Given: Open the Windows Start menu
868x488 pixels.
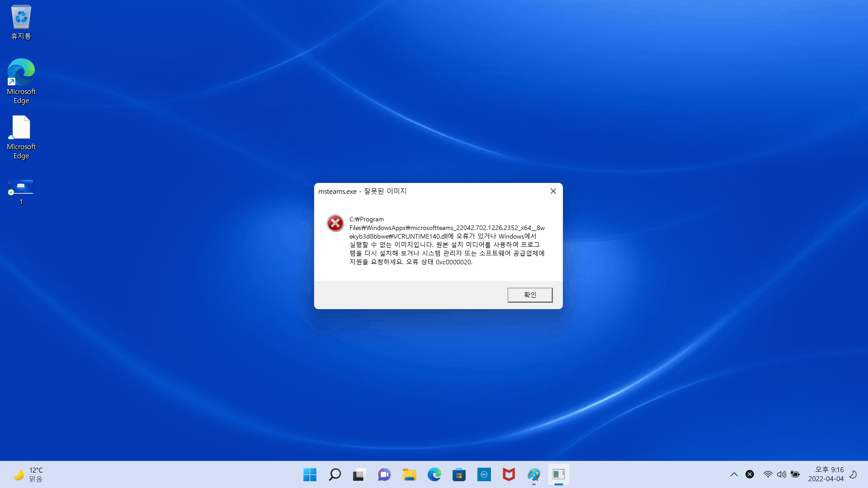Looking at the screenshot, I should (x=310, y=474).
